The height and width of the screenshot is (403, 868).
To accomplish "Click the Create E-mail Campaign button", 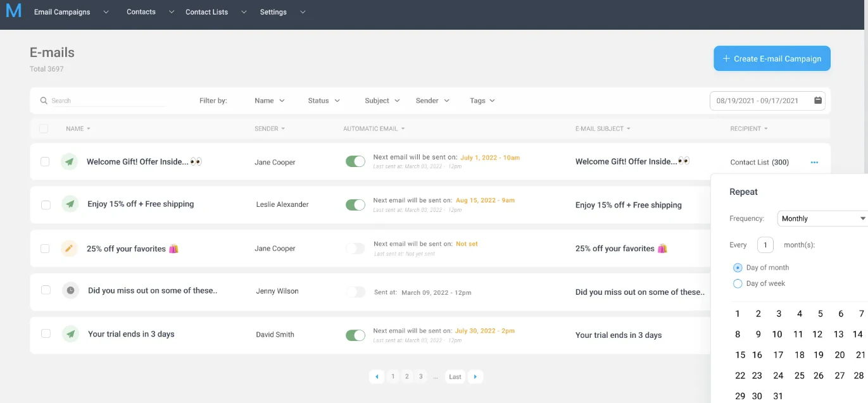I will tap(772, 58).
